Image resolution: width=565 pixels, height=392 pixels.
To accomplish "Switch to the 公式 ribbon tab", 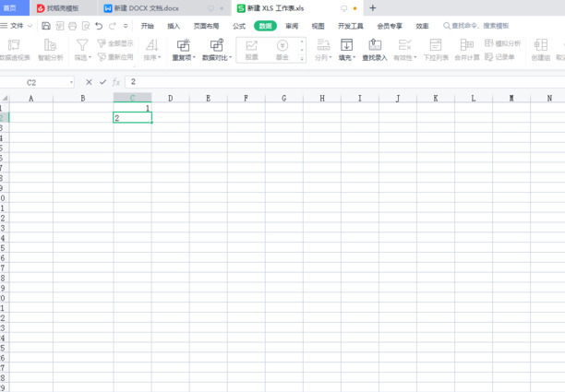I will pos(238,26).
